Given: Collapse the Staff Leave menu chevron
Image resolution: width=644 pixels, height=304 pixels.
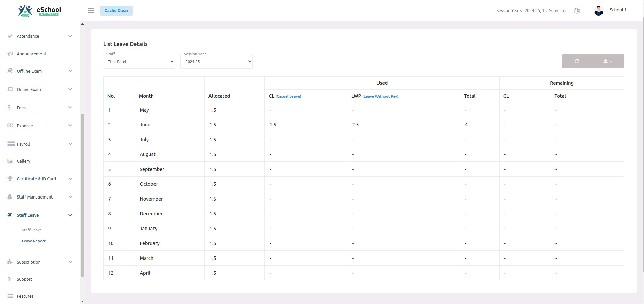Looking at the screenshot, I should pyautogui.click(x=70, y=215).
